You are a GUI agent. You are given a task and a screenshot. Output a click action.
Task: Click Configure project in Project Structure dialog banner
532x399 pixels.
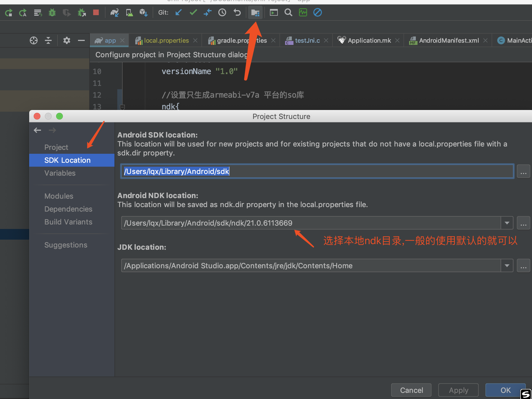coord(172,55)
